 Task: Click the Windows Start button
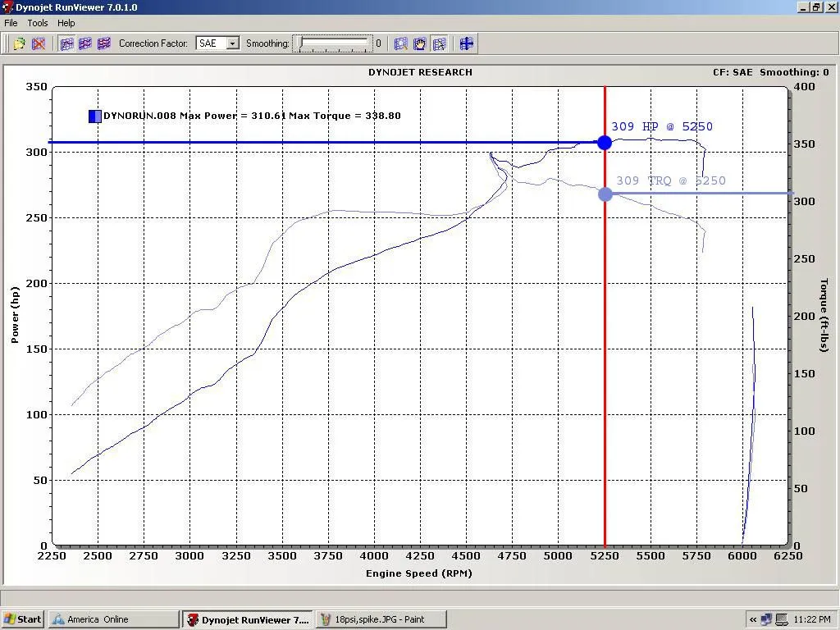tap(23, 619)
